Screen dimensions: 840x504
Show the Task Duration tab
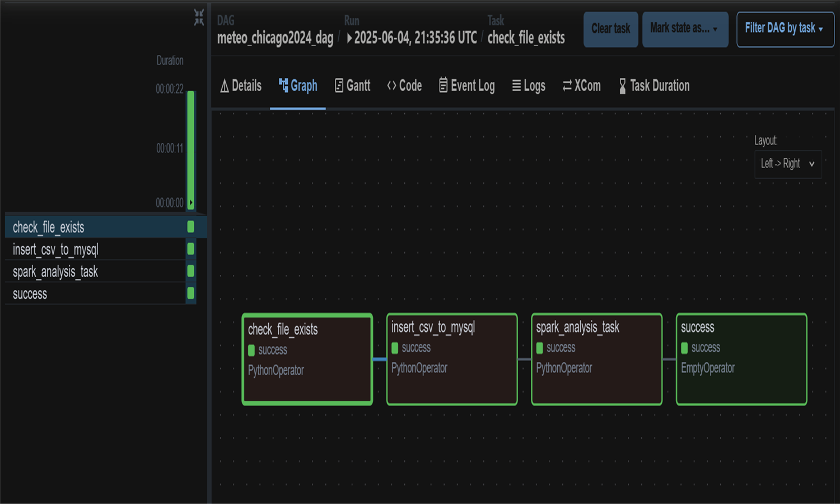[654, 86]
